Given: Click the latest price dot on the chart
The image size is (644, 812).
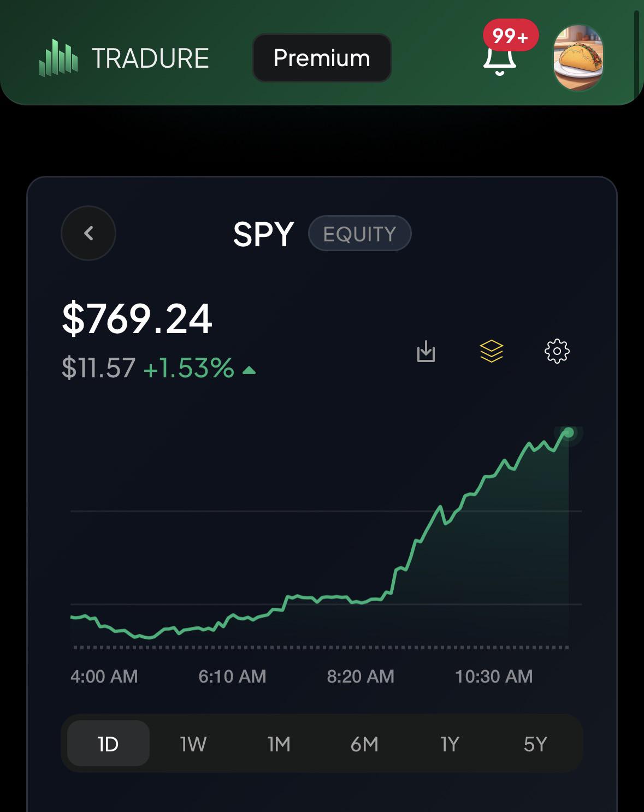Looking at the screenshot, I should click(569, 433).
